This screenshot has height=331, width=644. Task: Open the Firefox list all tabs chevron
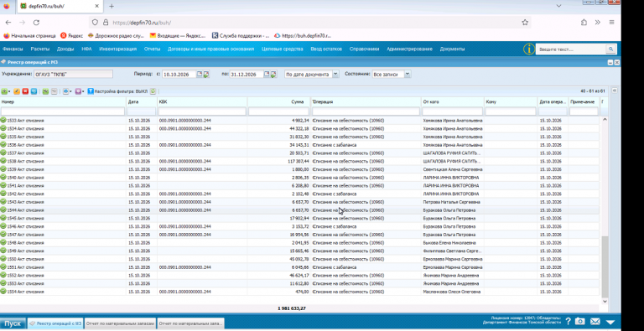(x=558, y=6)
